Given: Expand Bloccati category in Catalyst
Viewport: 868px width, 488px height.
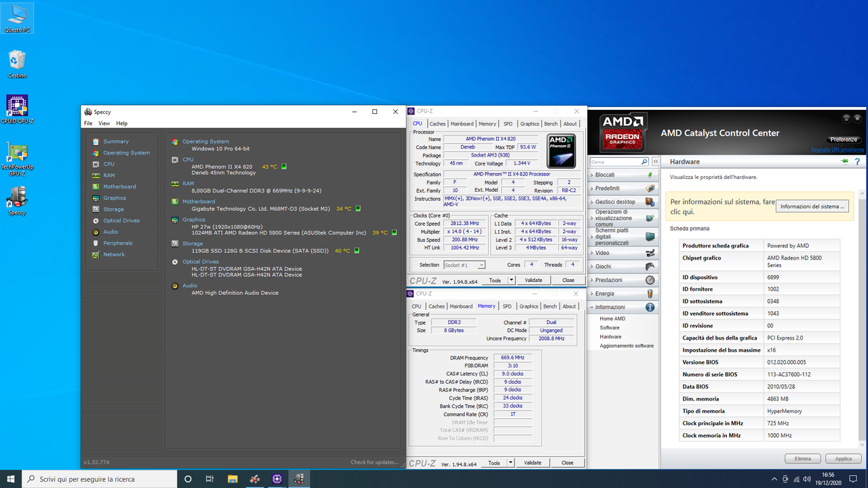Looking at the screenshot, I should coord(623,175).
